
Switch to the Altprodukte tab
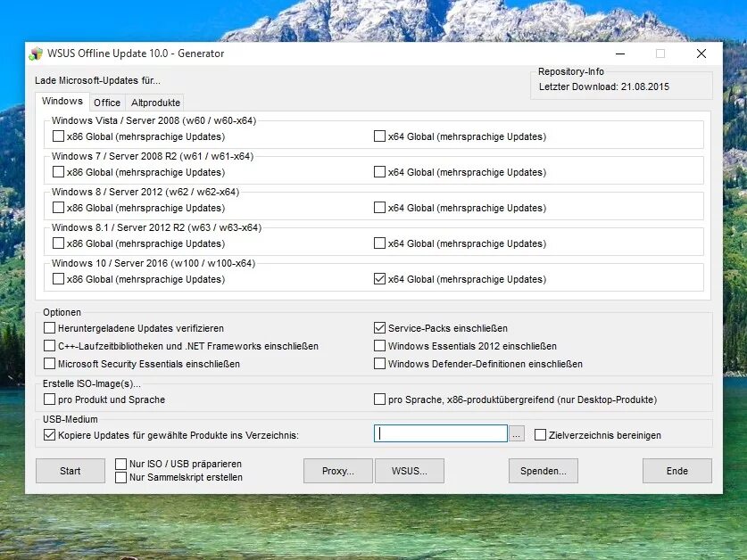pyautogui.click(x=154, y=102)
